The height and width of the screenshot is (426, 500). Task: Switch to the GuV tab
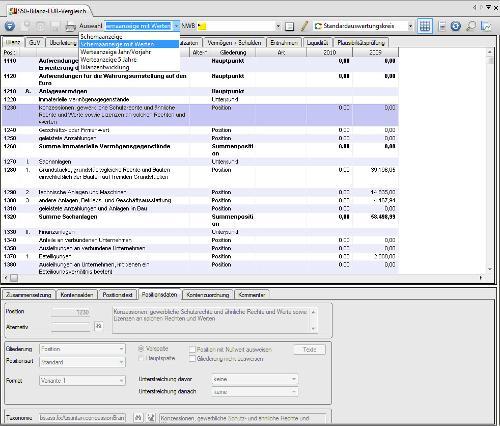[x=34, y=43]
